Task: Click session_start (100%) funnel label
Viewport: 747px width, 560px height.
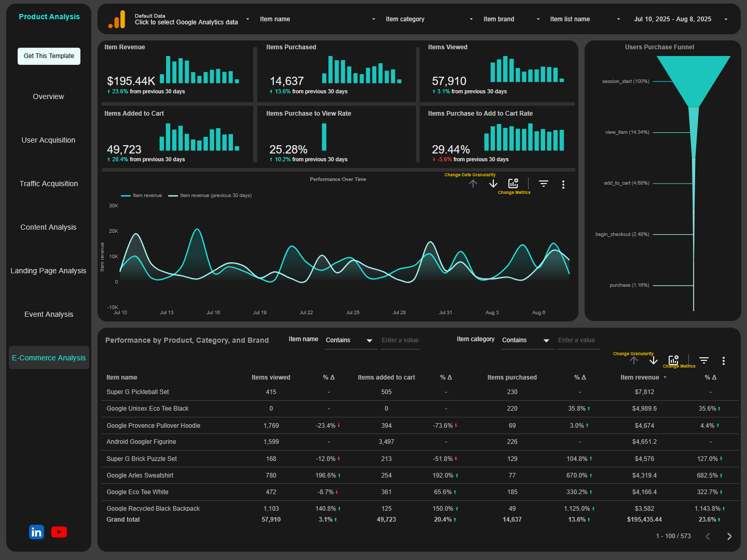Action: pos(626,81)
